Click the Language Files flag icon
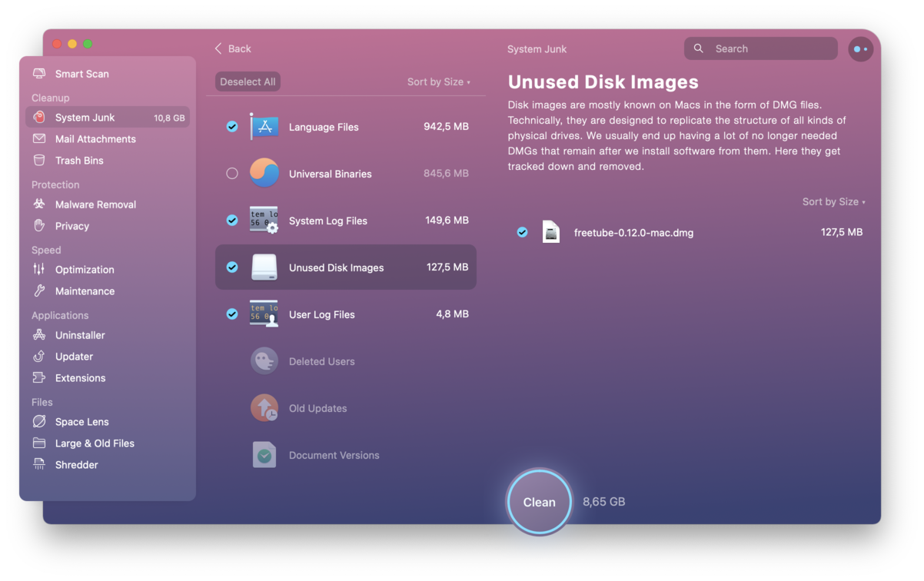The image size is (924, 581). pyautogui.click(x=264, y=127)
